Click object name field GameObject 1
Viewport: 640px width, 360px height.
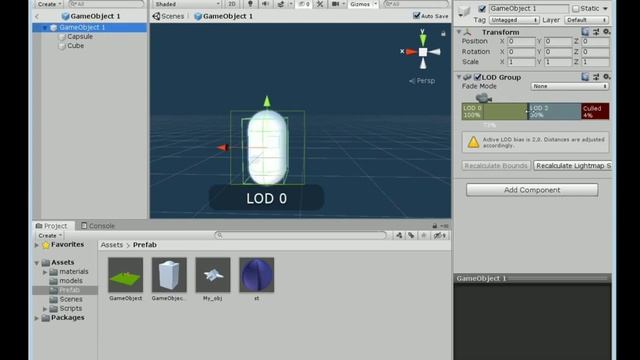529,9
